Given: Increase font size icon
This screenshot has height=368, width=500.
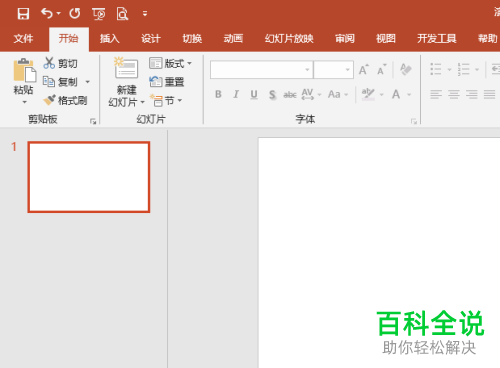Looking at the screenshot, I should tap(364, 70).
